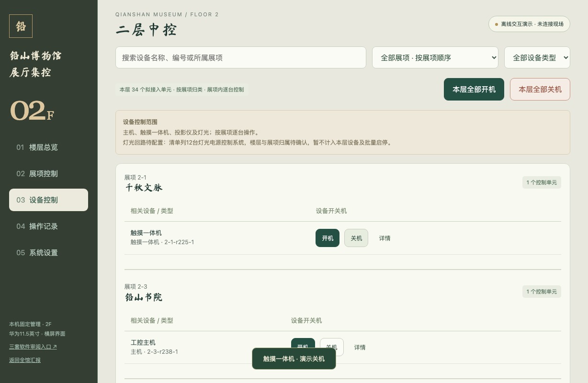This screenshot has height=383, width=588.
Task: Open 详情 for 触摸一体机
Action: (x=385, y=238)
